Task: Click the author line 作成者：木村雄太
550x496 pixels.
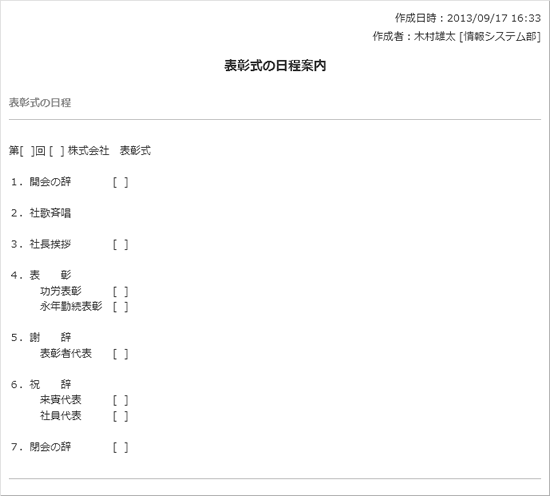Action: (x=456, y=36)
